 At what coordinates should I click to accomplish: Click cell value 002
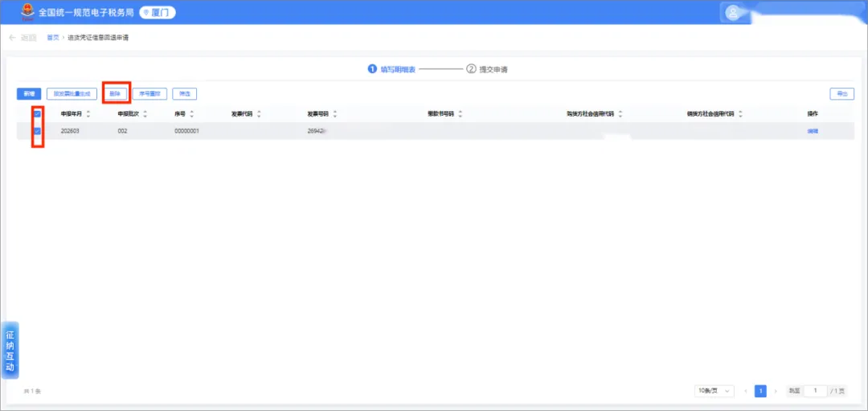click(x=123, y=131)
